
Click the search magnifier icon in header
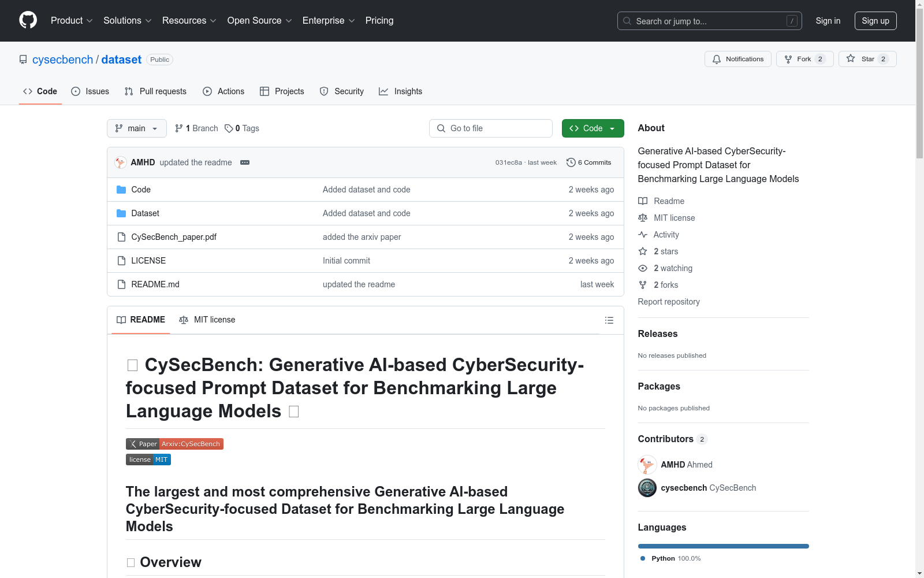627,21
